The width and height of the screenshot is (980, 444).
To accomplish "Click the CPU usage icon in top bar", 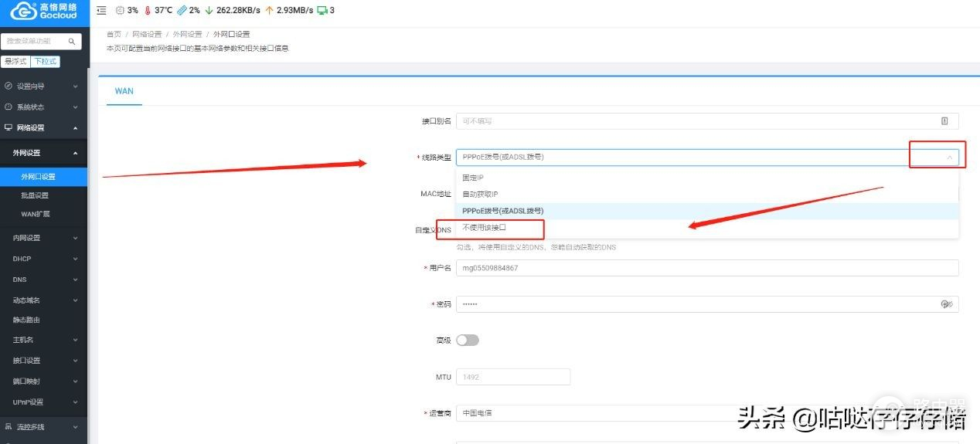I will tap(120, 11).
